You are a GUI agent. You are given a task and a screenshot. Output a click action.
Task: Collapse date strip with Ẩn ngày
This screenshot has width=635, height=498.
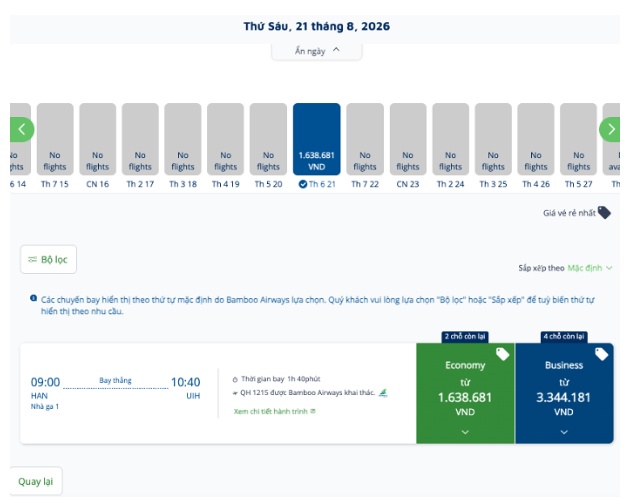[x=317, y=51]
